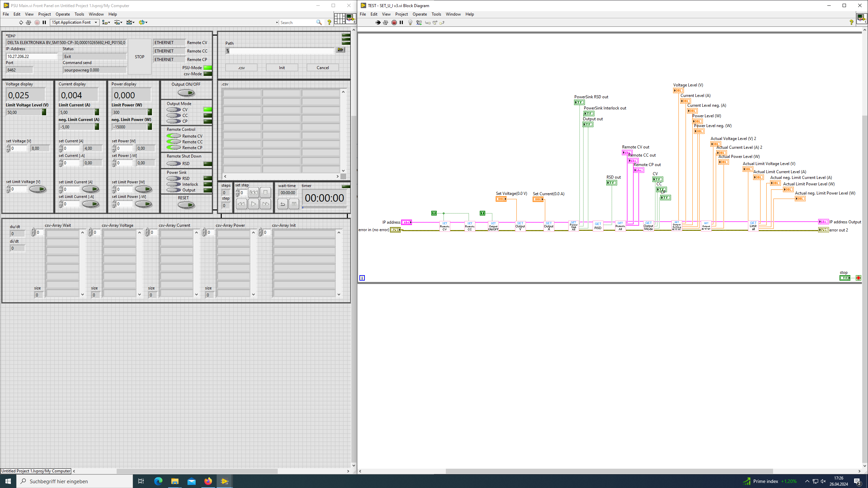Toggle RSD switch under Remote Shut Down
Screen dimensions: 868x488
174,163
